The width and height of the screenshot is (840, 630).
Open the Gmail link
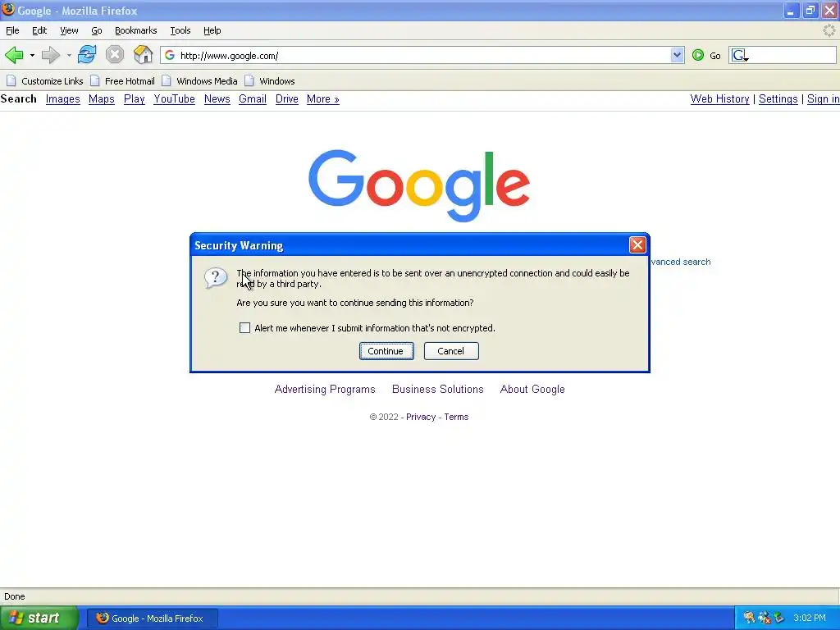click(253, 99)
